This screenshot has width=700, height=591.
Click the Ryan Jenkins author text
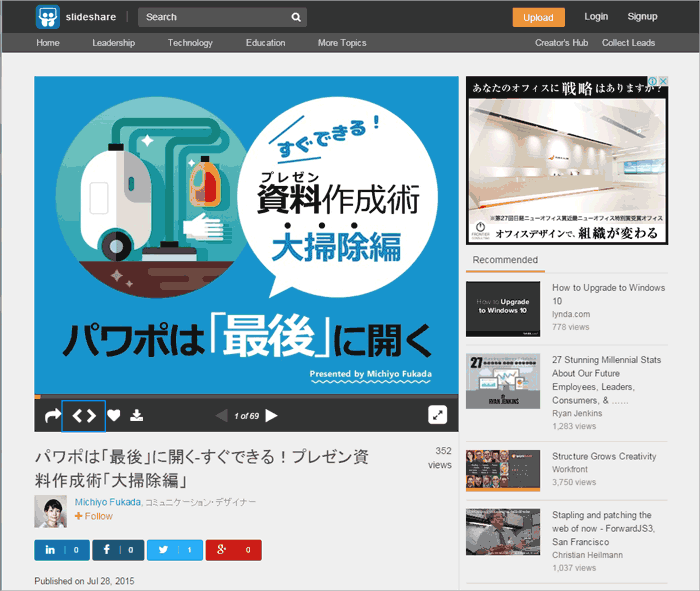tap(577, 413)
